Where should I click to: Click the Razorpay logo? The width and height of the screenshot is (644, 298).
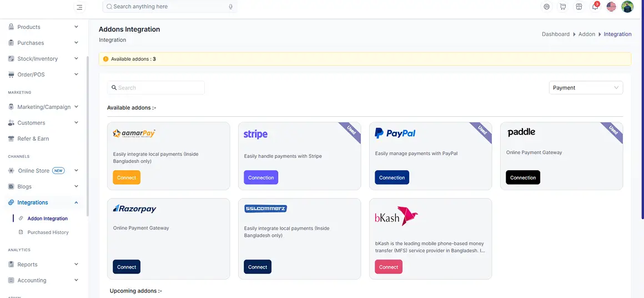135,209
